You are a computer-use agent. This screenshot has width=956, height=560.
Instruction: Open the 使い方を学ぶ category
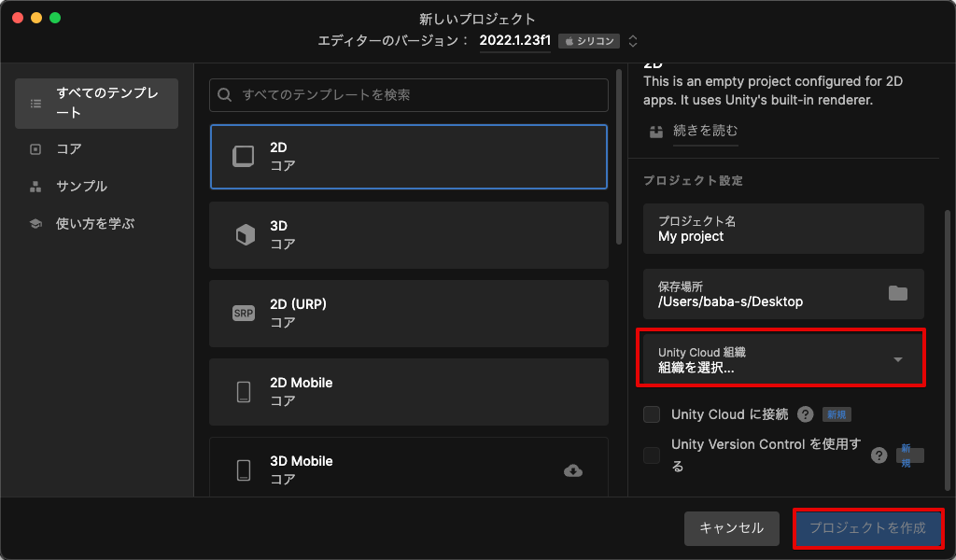[94, 224]
